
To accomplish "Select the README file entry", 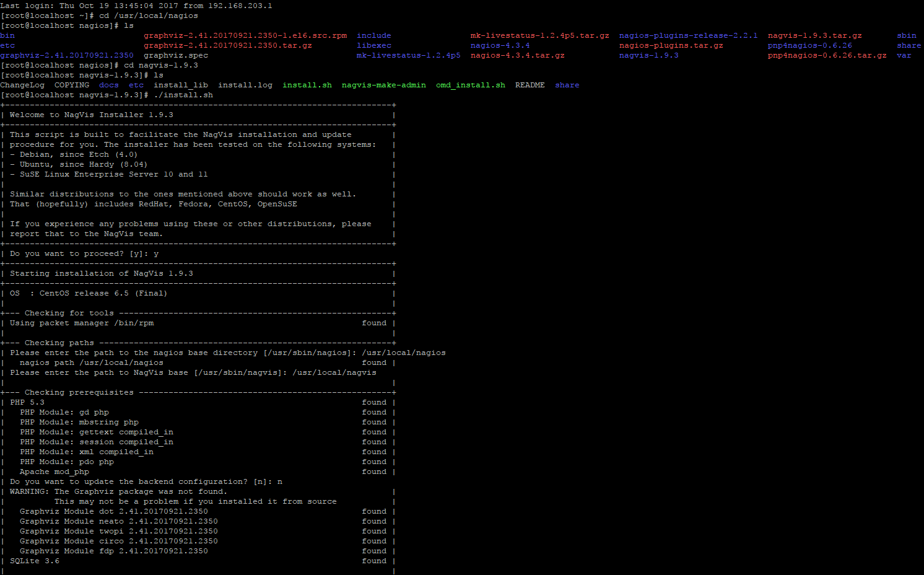I will pyautogui.click(x=530, y=85).
